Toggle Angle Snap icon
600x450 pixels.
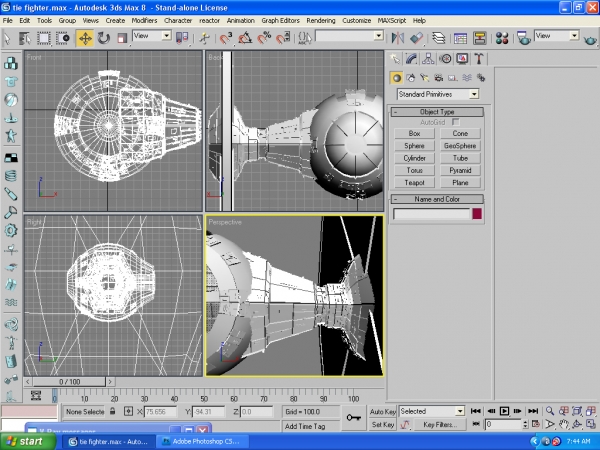click(x=245, y=38)
